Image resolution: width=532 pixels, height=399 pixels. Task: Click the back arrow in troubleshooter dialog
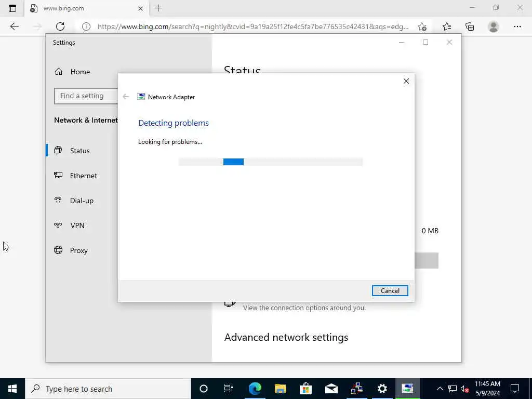[126, 97]
